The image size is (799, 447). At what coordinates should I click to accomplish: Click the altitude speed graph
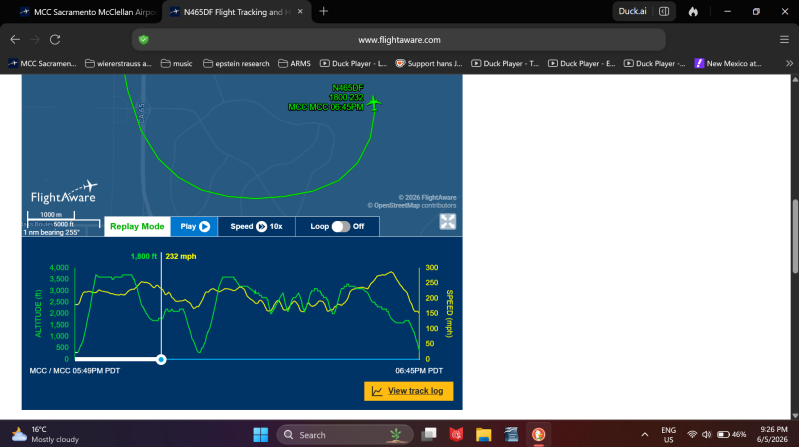[x=247, y=312]
